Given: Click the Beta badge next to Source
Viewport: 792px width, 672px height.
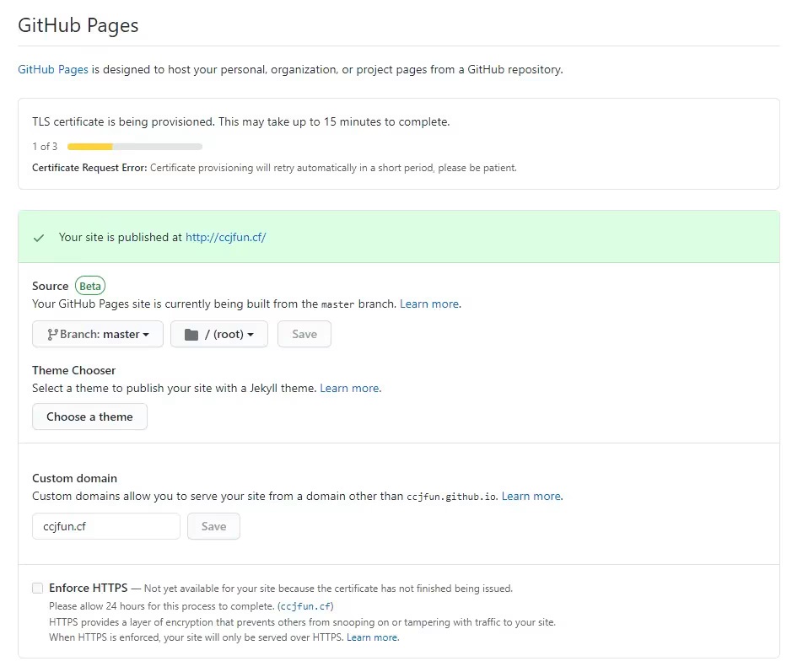Looking at the screenshot, I should (90, 286).
